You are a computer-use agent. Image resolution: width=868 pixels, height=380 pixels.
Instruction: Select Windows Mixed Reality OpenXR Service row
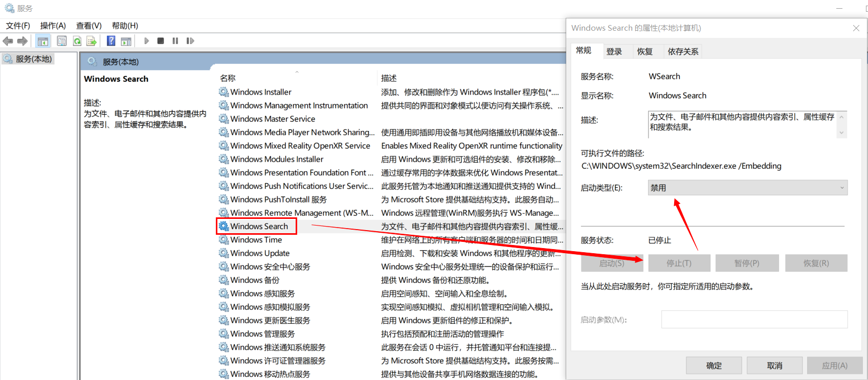[x=391, y=146]
